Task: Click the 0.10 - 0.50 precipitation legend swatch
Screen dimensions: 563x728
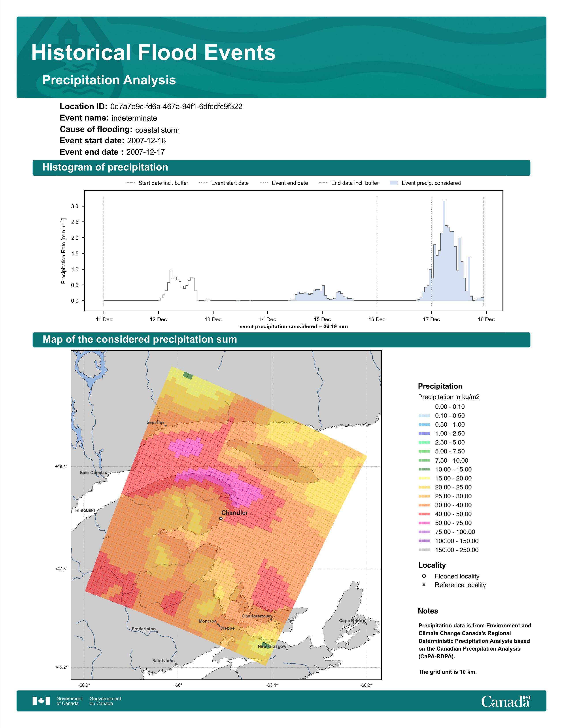Action: (x=424, y=416)
